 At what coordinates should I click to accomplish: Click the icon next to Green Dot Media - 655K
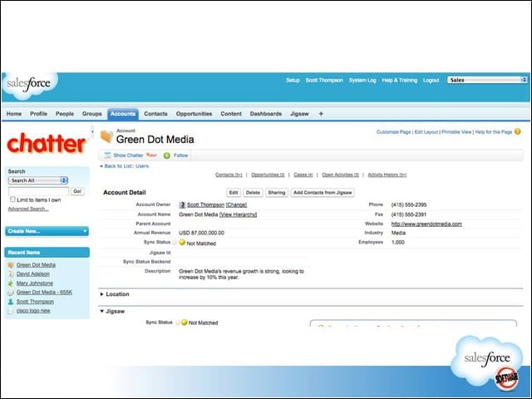(x=11, y=293)
